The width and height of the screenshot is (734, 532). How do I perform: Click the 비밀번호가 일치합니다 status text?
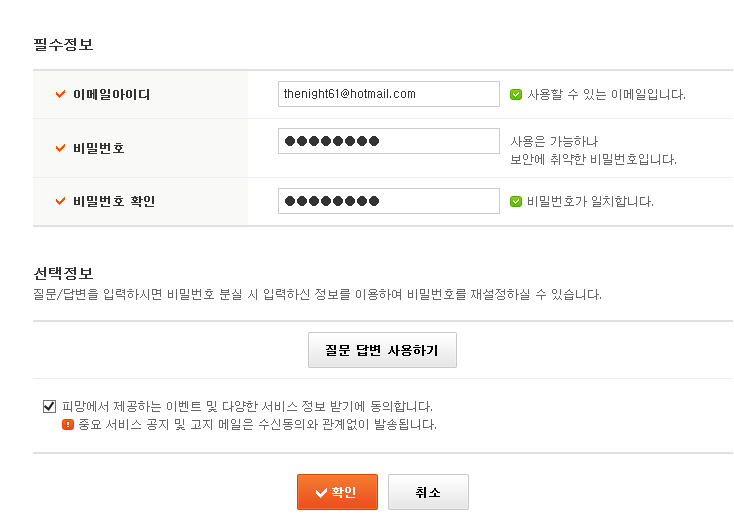point(590,201)
